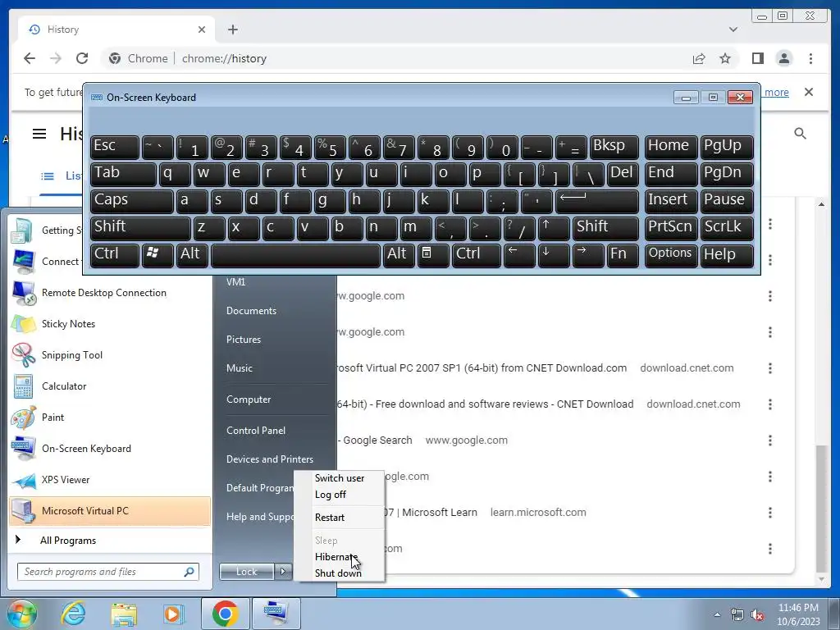Click the Options key on On-Screen Keyboard

670,254
